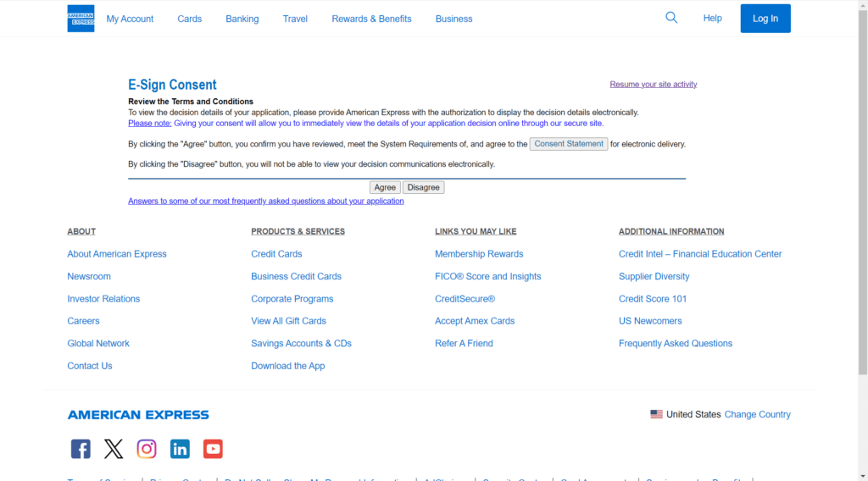This screenshot has width=868, height=481.
Task: Click the LINKS YOU MAY LIKE heading
Action: tap(476, 232)
